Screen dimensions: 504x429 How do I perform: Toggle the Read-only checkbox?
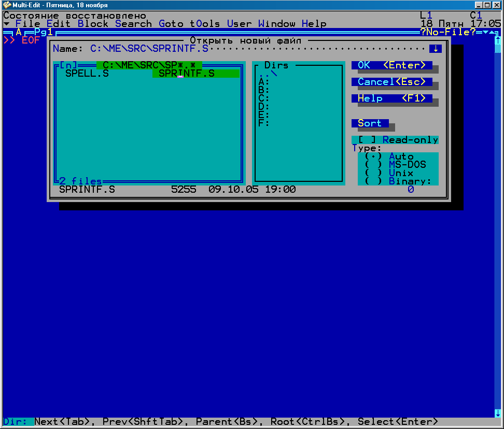367,140
